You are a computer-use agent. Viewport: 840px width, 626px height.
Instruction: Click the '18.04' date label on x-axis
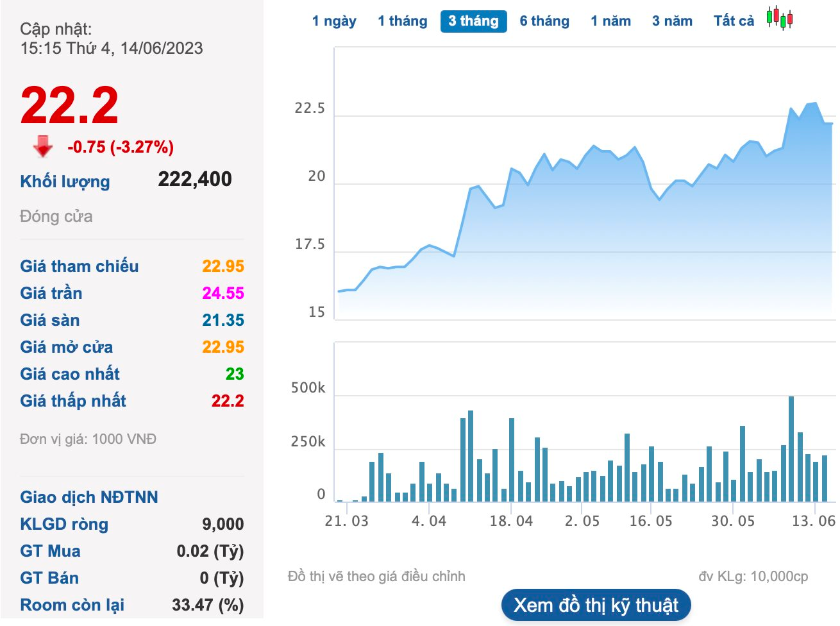(x=511, y=521)
